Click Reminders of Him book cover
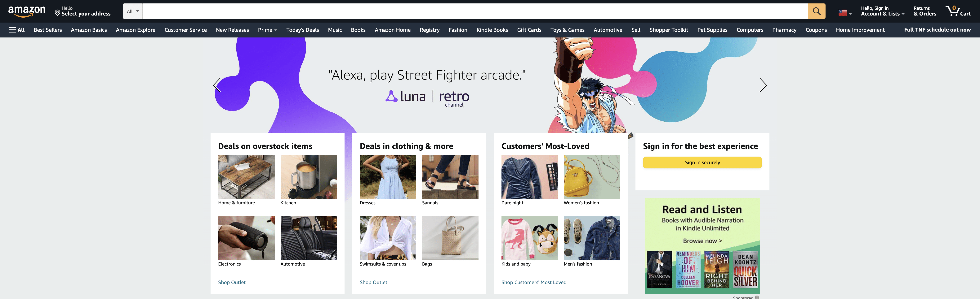The width and height of the screenshot is (980, 299). (688, 269)
